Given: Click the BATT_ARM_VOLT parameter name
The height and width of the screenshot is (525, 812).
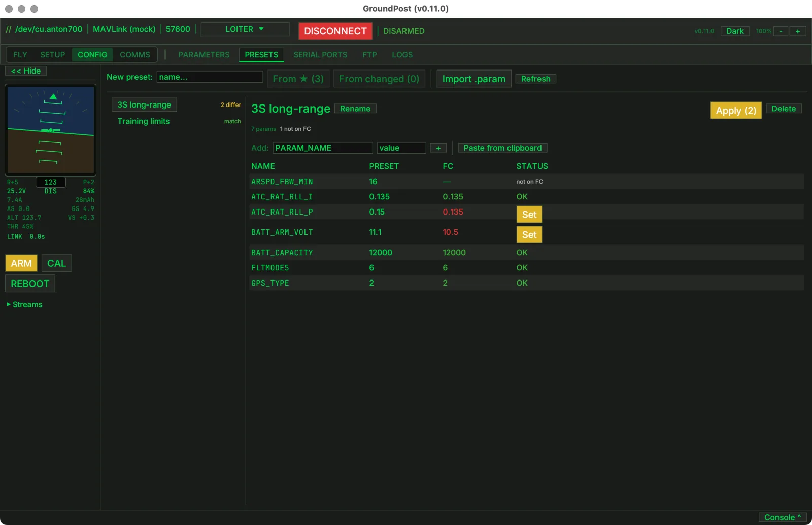Looking at the screenshot, I should point(282,232).
